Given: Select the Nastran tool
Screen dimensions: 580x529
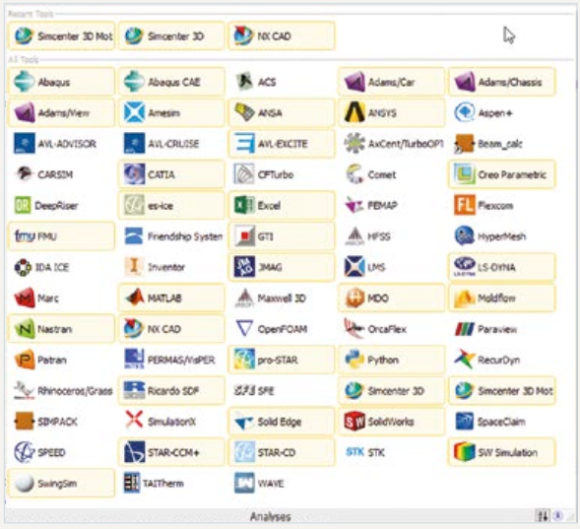Looking at the screenshot, I should pyautogui.click(x=61, y=329).
